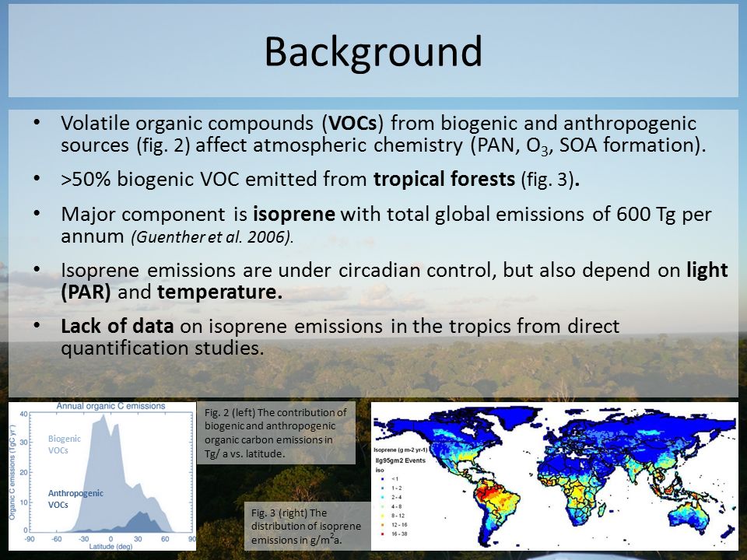The width and height of the screenshot is (747, 560).
Task: Click the '4 - 8' legend entry
Action: point(391,506)
